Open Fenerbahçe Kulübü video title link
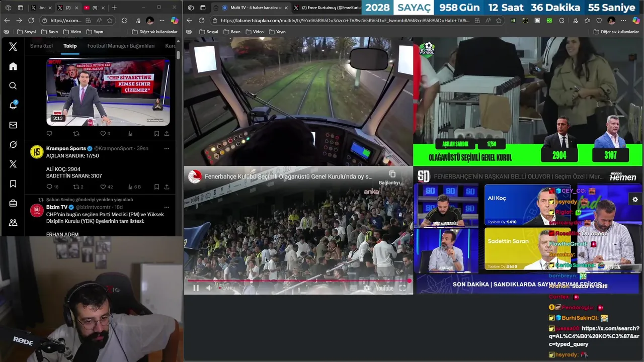Viewport: 644px width, 362px height. tap(289, 176)
